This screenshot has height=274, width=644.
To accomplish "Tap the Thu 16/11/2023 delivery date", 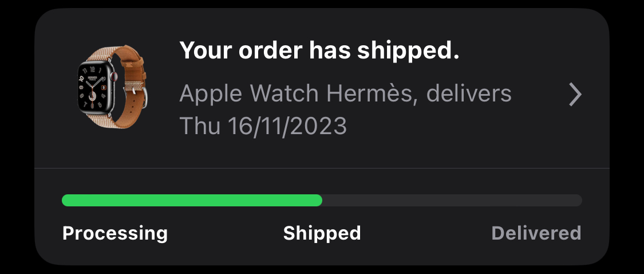I will [263, 126].
